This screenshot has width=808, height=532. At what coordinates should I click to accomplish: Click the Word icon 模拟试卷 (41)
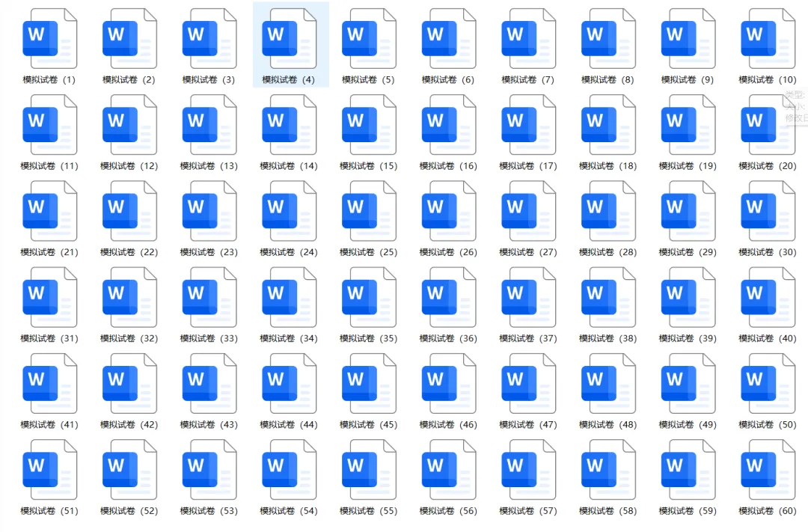point(50,384)
